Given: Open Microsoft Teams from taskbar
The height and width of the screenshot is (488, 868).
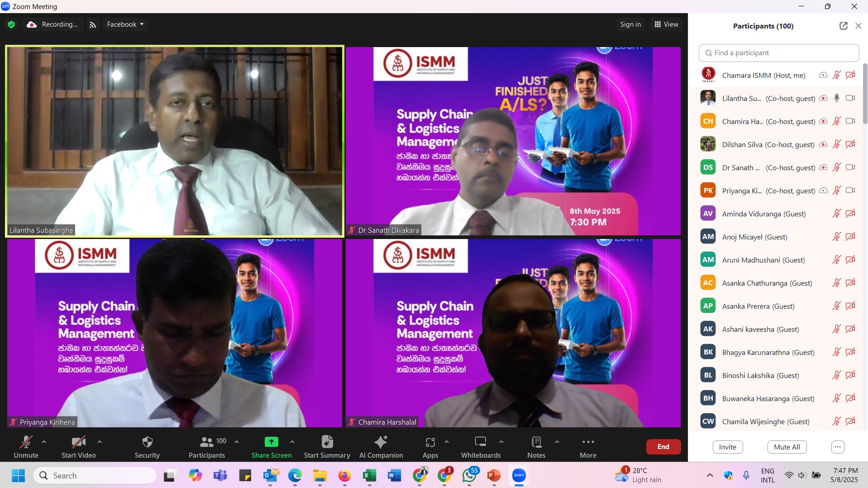Looking at the screenshot, I should [220, 476].
